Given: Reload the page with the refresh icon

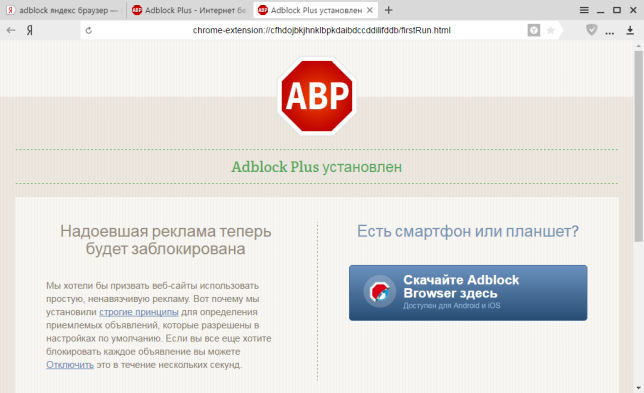Looking at the screenshot, I should click(89, 30).
